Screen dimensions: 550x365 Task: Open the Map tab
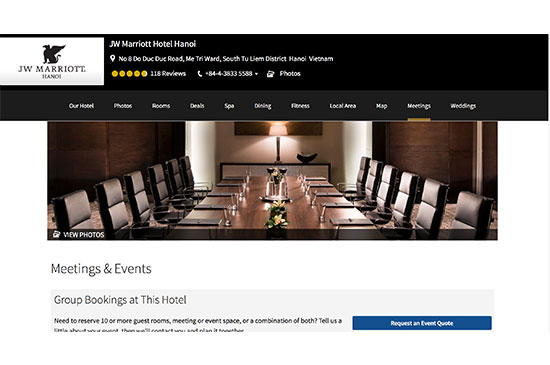[x=381, y=106]
